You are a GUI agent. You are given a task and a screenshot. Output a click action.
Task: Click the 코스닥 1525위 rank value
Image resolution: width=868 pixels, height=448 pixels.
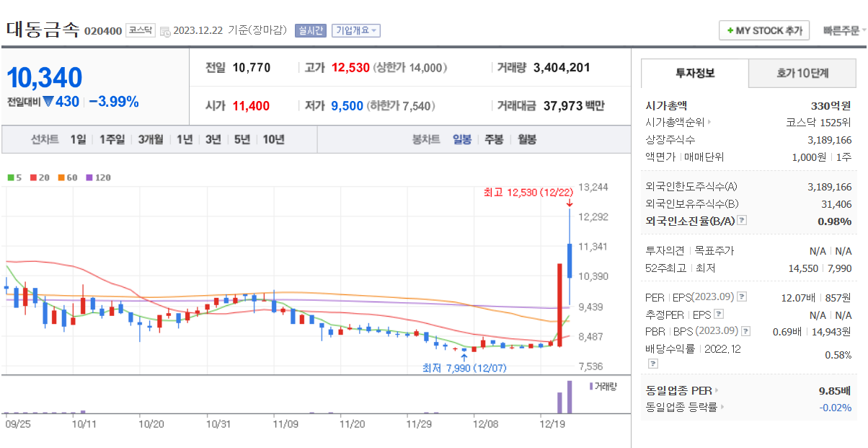(x=818, y=123)
